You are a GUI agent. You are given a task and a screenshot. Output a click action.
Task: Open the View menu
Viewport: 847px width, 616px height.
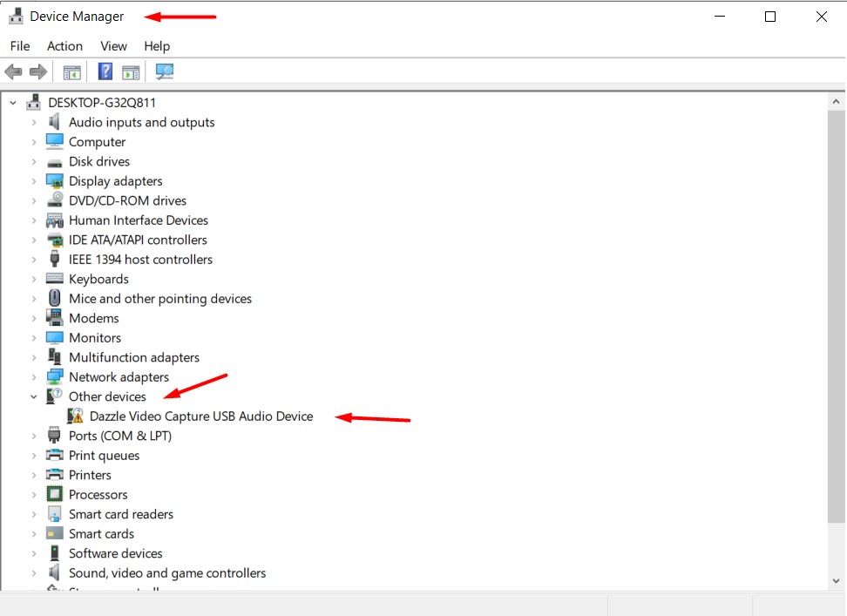coord(113,46)
